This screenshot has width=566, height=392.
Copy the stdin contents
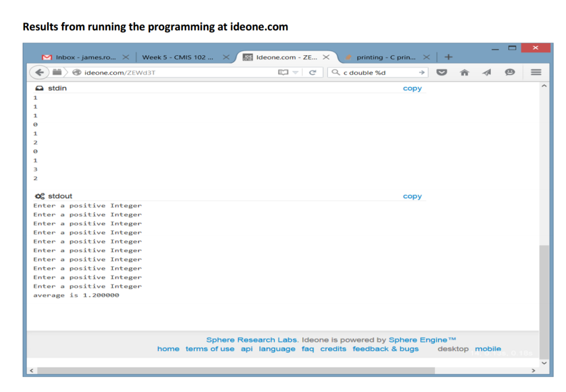click(412, 88)
